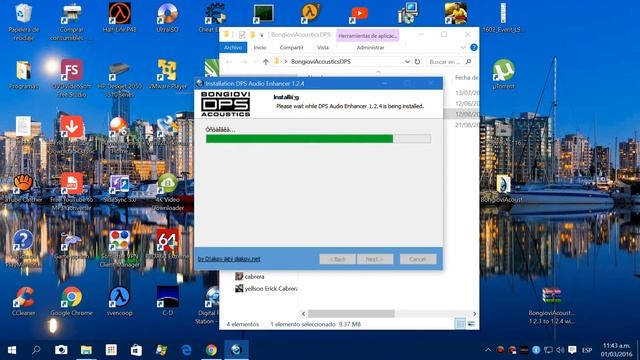Image resolution: width=640 pixels, height=360 pixels.
Task: Select the cabrera item in Explorer
Action: [x=250, y=276]
